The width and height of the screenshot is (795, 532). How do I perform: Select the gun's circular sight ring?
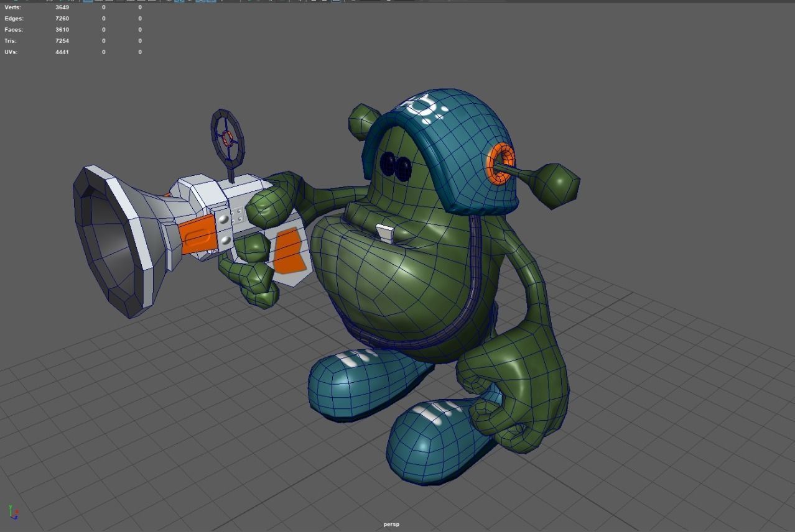tap(228, 138)
